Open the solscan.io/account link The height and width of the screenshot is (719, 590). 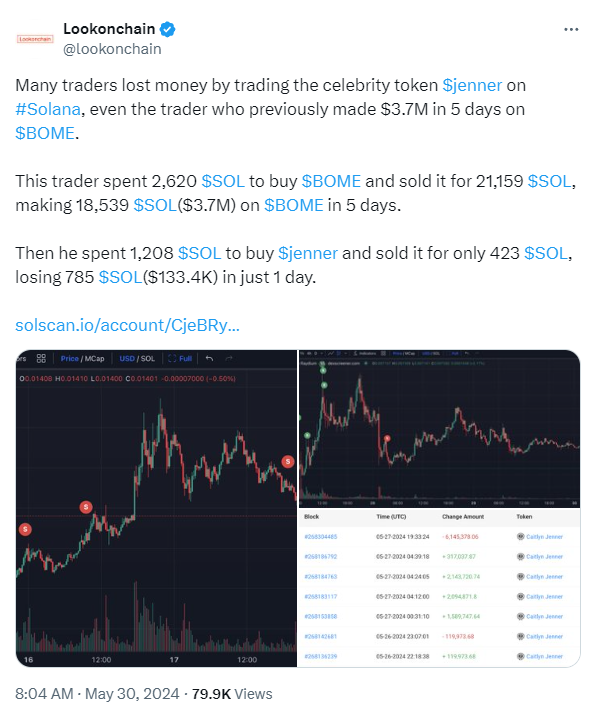(x=127, y=325)
